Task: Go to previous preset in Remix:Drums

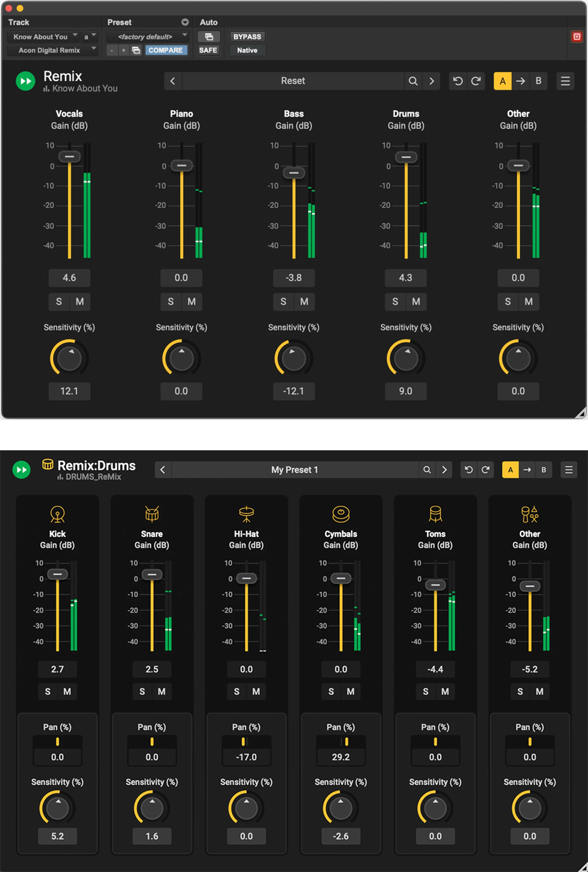Action: click(163, 470)
